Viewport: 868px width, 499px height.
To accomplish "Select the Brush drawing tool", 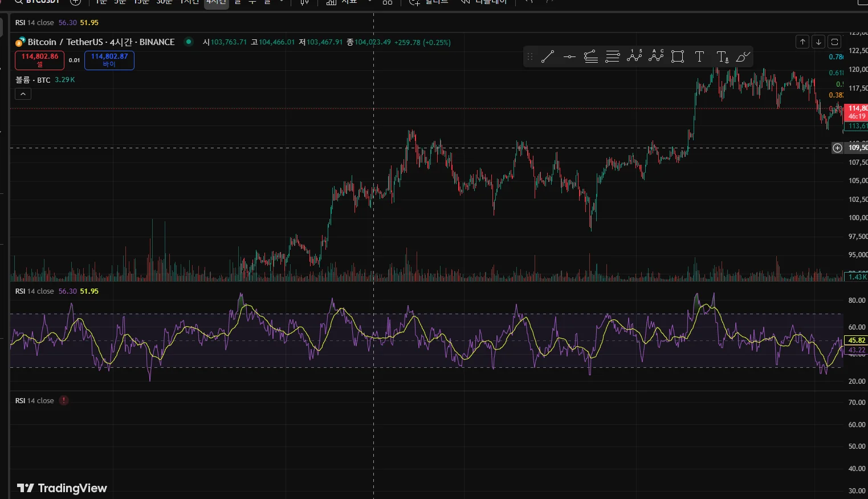I will pos(743,56).
